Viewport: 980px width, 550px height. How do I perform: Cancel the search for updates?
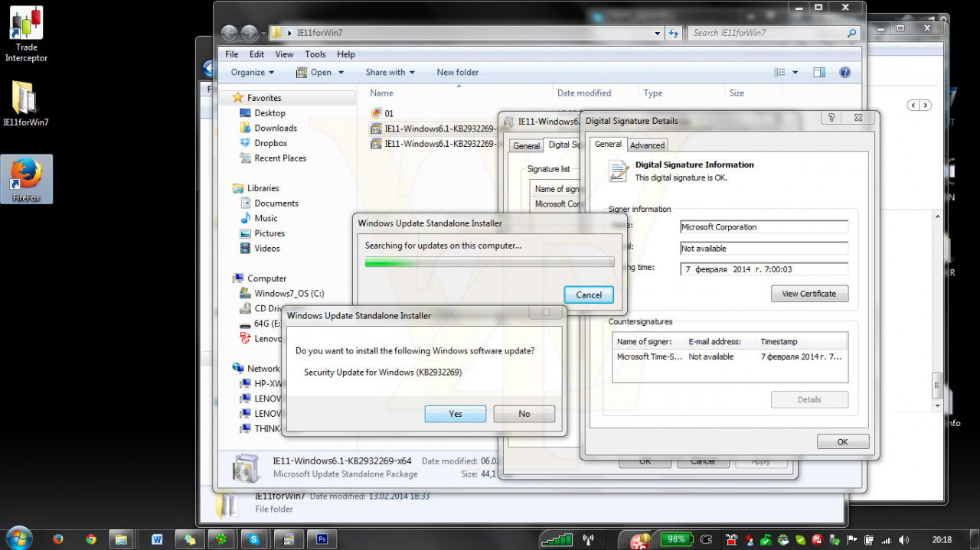589,295
